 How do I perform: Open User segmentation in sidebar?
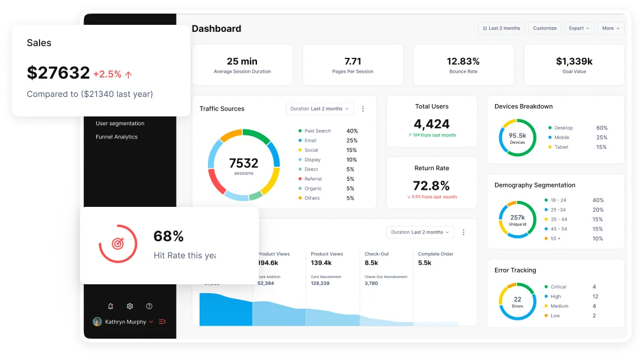(120, 124)
